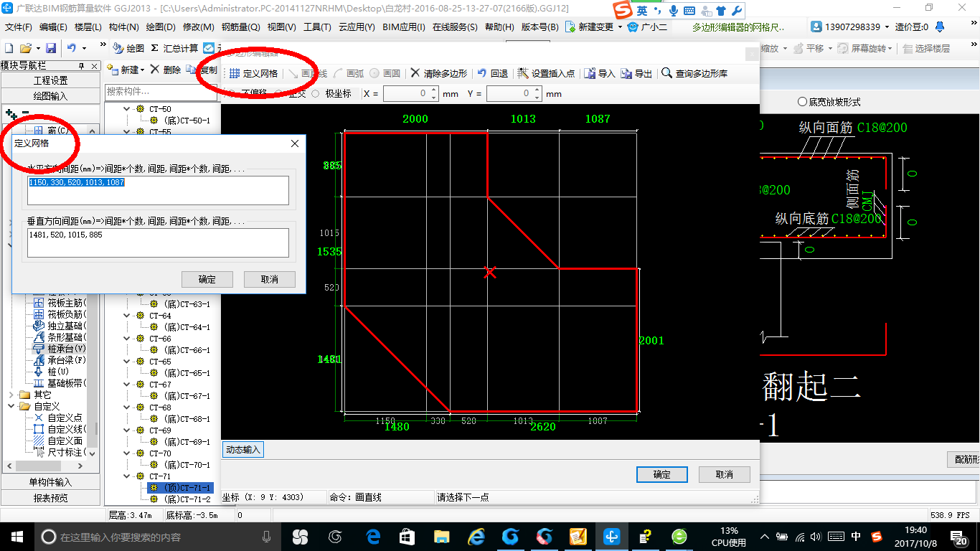Open the undo history dropdown arrow

click(x=84, y=48)
